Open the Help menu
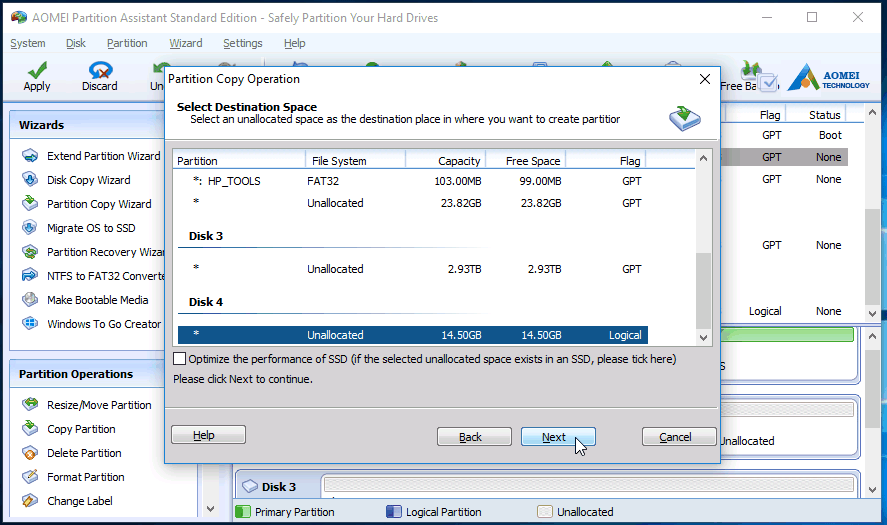 point(295,43)
